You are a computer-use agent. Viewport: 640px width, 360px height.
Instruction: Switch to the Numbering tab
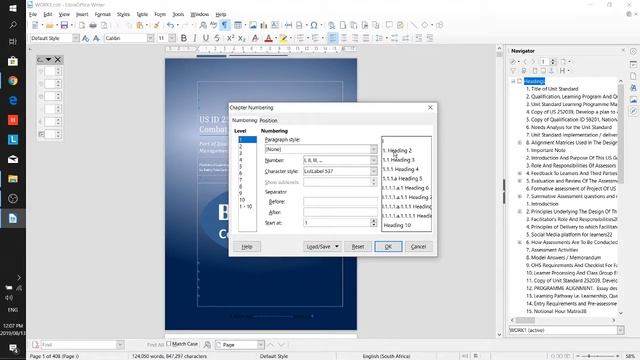(x=244, y=120)
